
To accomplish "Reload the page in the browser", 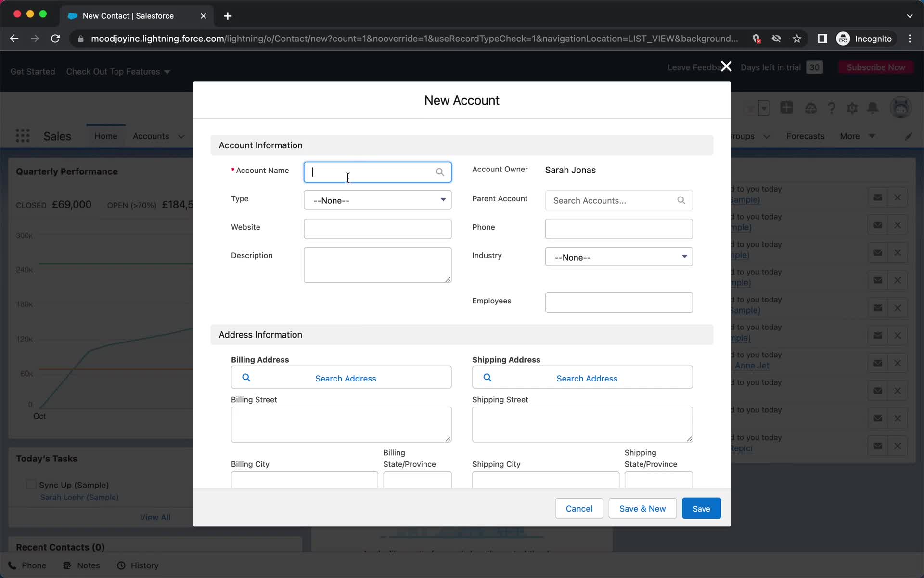I will (x=55, y=39).
